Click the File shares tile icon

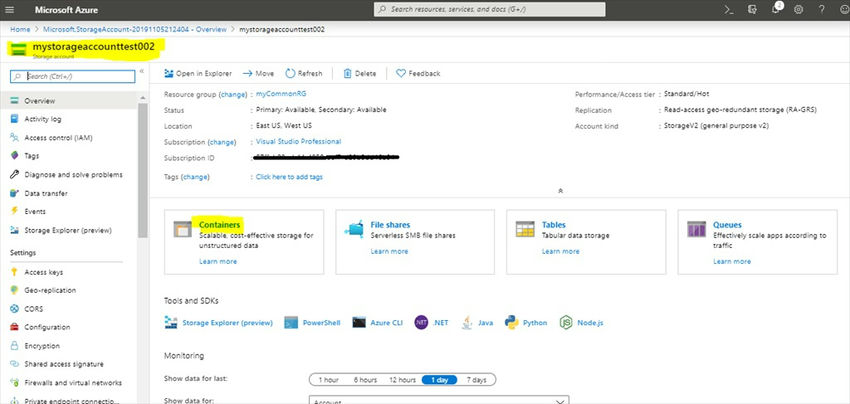(x=354, y=229)
